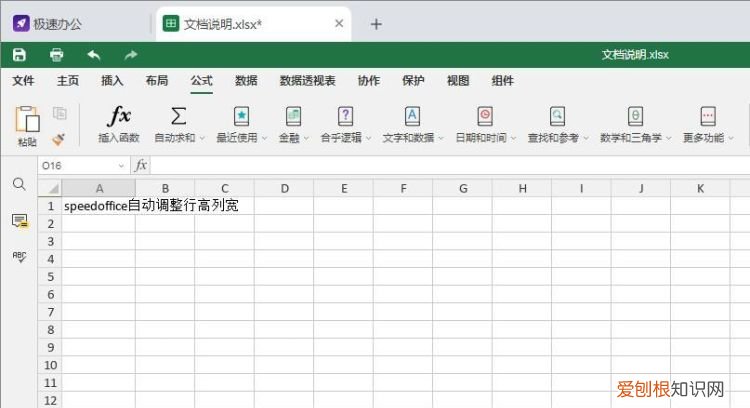Expand the 更多功能 dropdown arrow
750x408 pixels.
[x=731, y=138]
